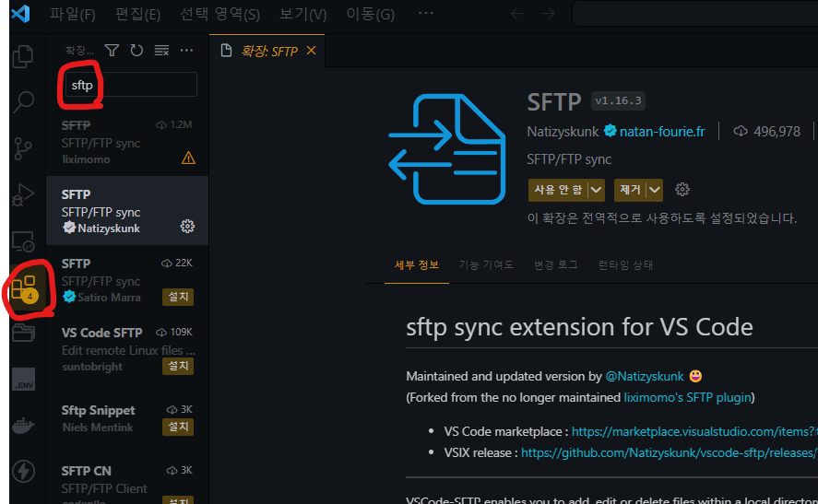818x504 pixels.
Task: Open the VS Code marketplace URL link
Action: (x=694, y=431)
